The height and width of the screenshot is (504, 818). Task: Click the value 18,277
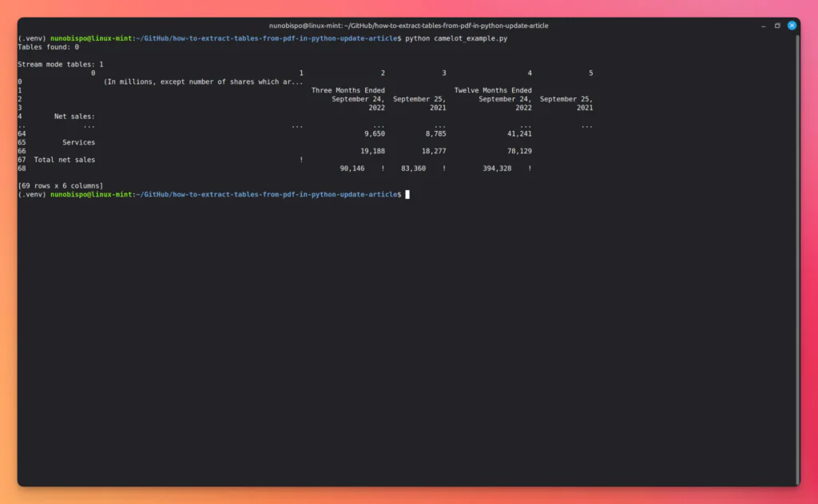pos(434,151)
